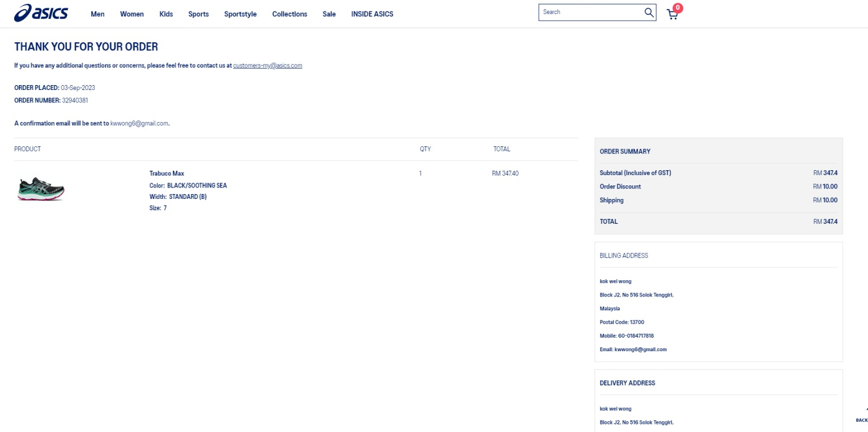This screenshot has height=432, width=868.
Task: Click the PRODUCT column header
Action: (x=28, y=149)
